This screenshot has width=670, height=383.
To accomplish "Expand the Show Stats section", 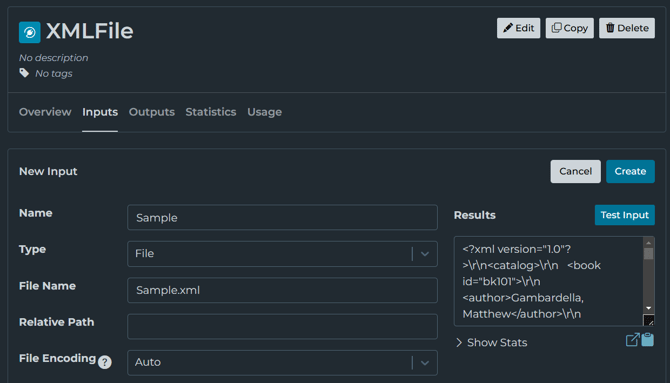I will coord(491,342).
